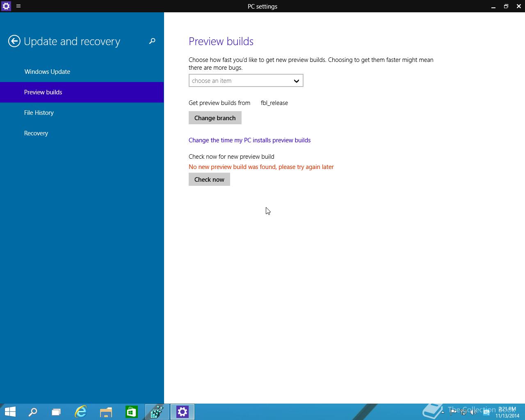Viewport: 525px width, 420px height.
Task: Click the fbl_release branch name
Action: pos(274,103)
